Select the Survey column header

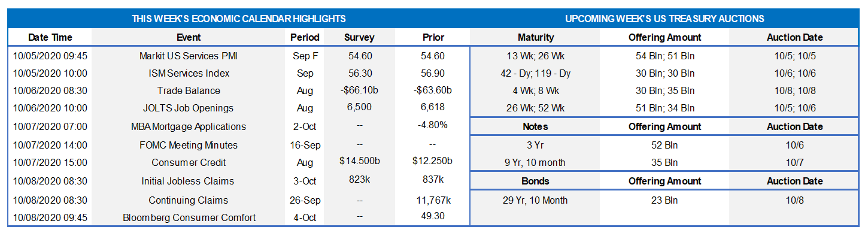[x=359, y=37]
